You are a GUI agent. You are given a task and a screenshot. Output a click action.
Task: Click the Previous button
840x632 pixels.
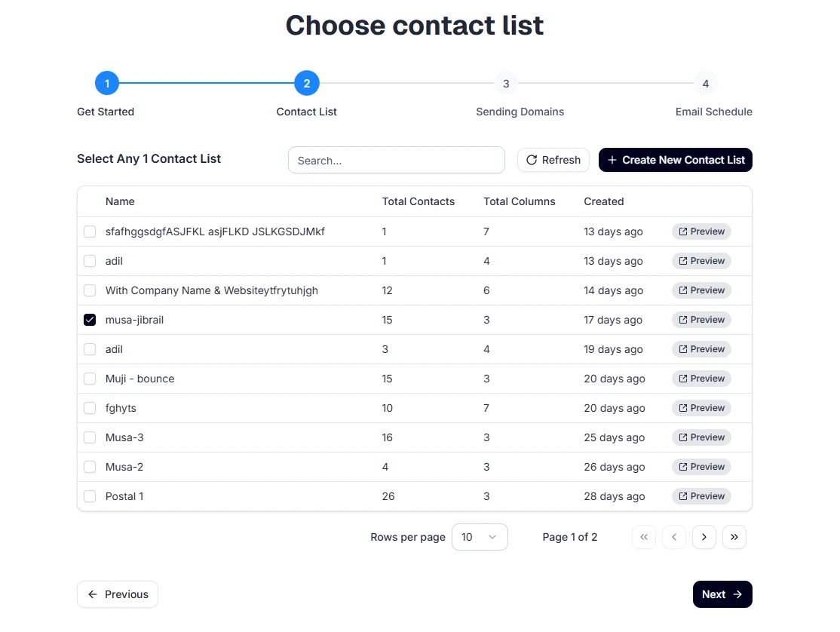(118, 594)
